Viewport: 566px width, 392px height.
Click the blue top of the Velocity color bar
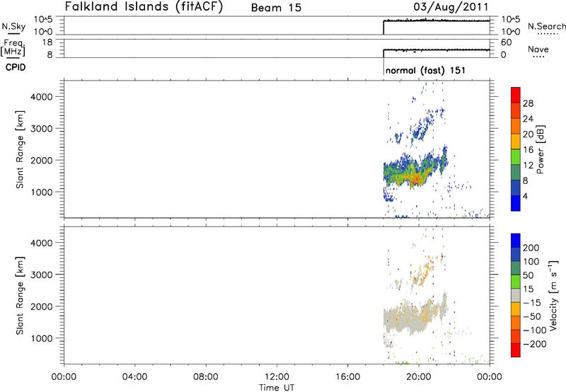pos(516,241)
